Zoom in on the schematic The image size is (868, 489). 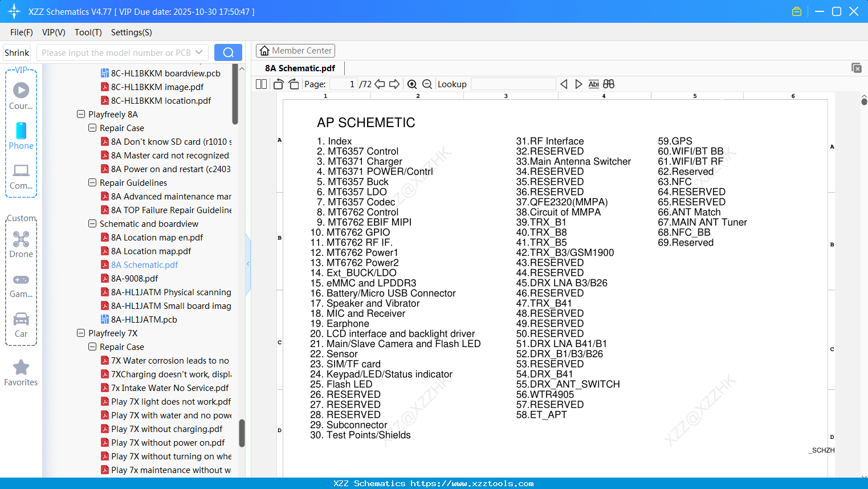[x=412, y=84]
